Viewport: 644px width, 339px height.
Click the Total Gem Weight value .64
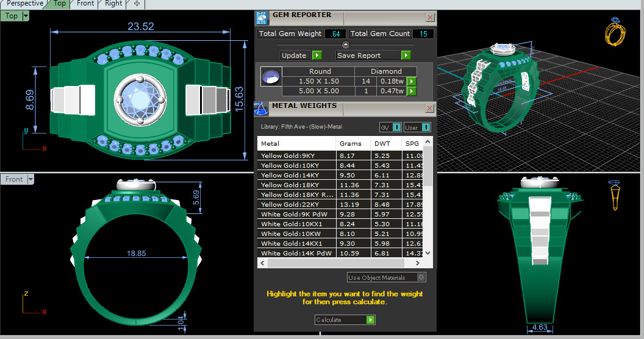pos(335,34)
